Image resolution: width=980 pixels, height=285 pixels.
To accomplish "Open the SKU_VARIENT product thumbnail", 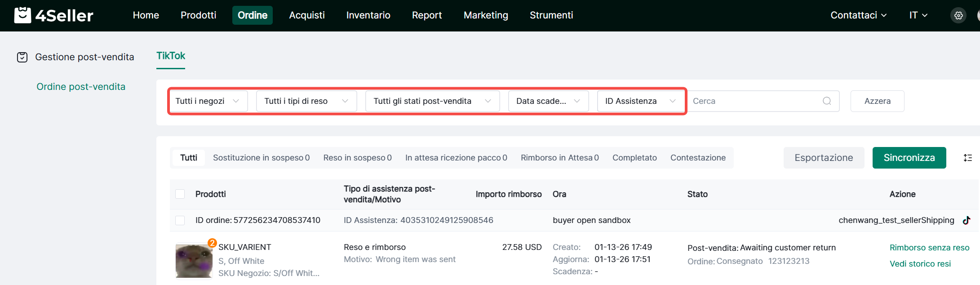I will click(194, 261).
